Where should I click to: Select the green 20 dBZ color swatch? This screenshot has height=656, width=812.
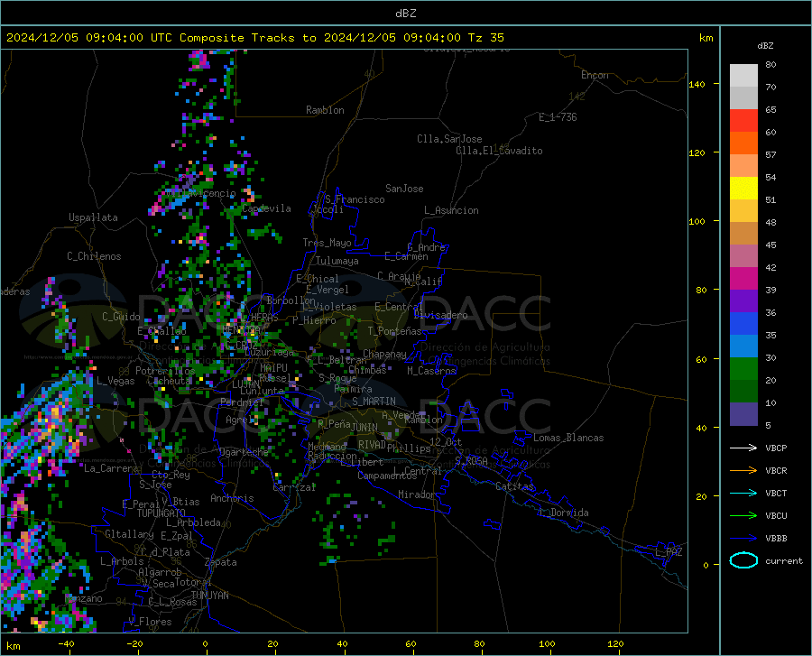(x=743, y=369)
